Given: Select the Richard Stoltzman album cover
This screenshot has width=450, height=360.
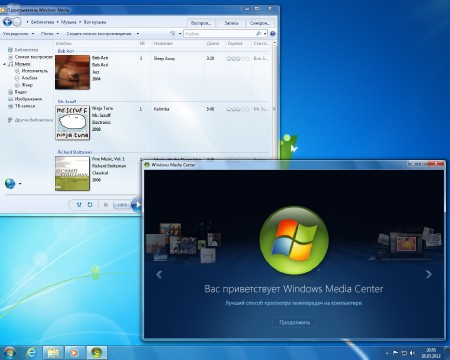Looking at the screenshot, I should tap(72, 174).
